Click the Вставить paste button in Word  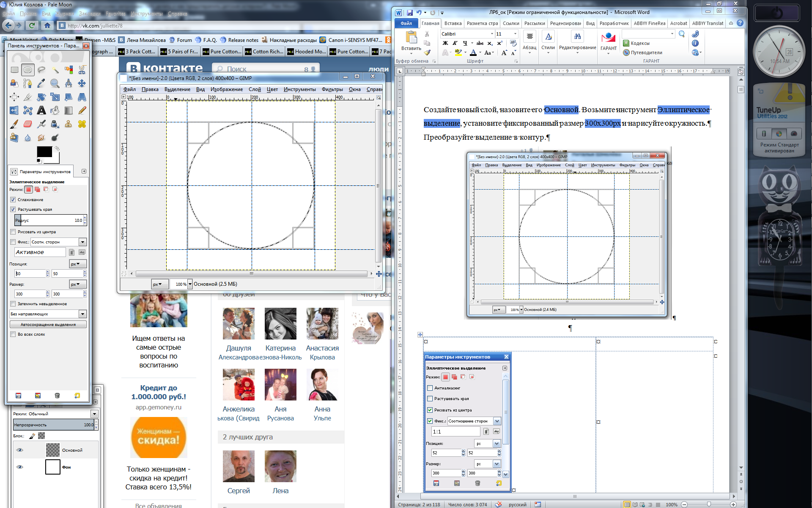(411, 41)
